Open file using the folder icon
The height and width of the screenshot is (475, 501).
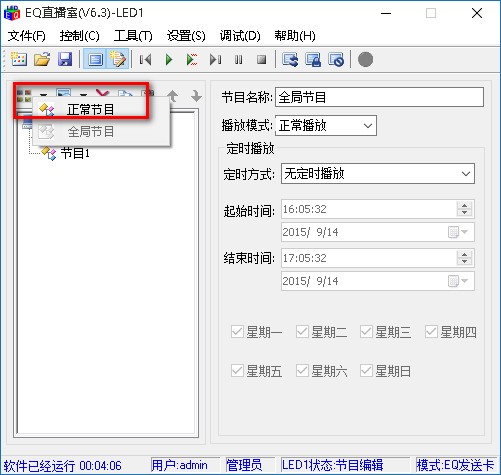tap(42, 60)
